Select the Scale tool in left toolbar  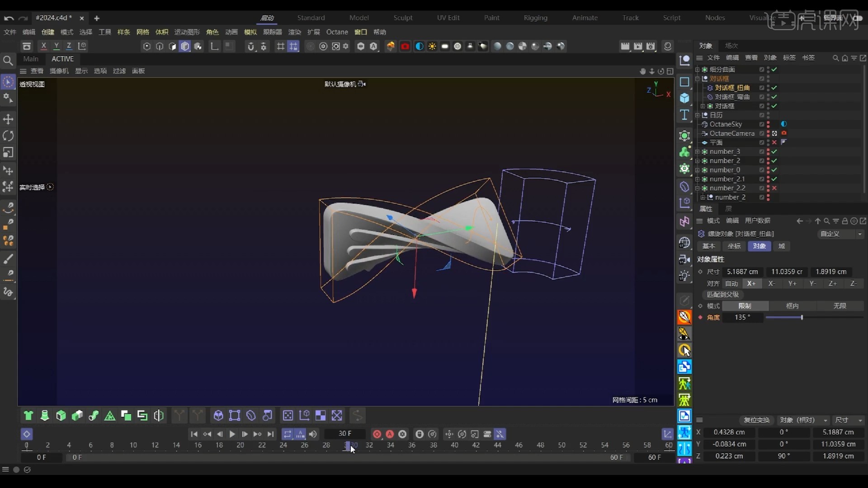pyautogui.click(x=8, y=153)
